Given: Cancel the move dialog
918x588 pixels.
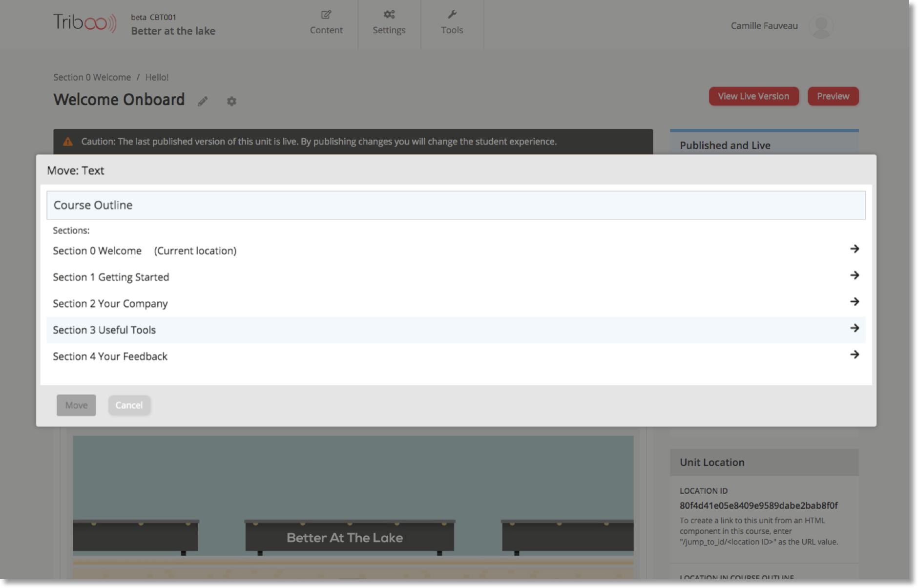Looking at the screenshot, I should (129, 405).
